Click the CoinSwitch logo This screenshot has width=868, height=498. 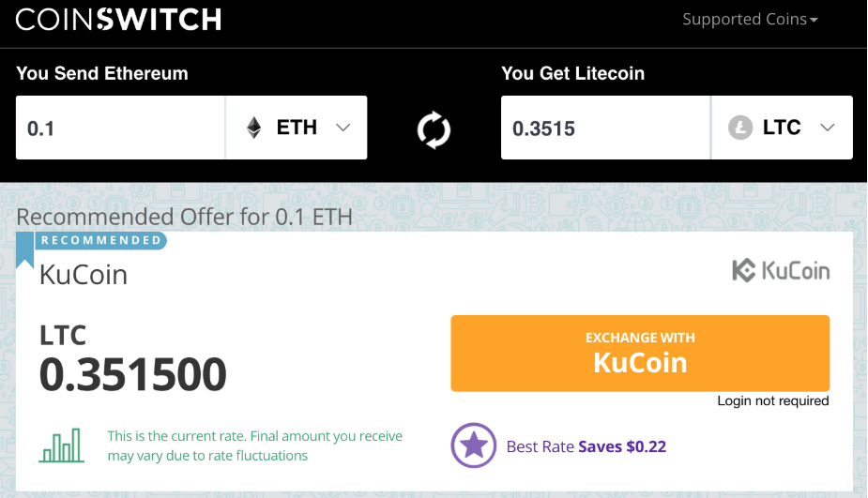click(118, 20)
